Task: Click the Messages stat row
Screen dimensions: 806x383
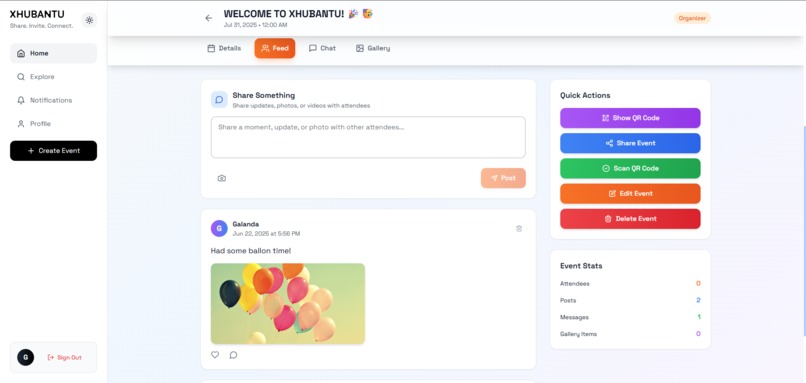Action: pyautogui.click(x=630, y=317)
